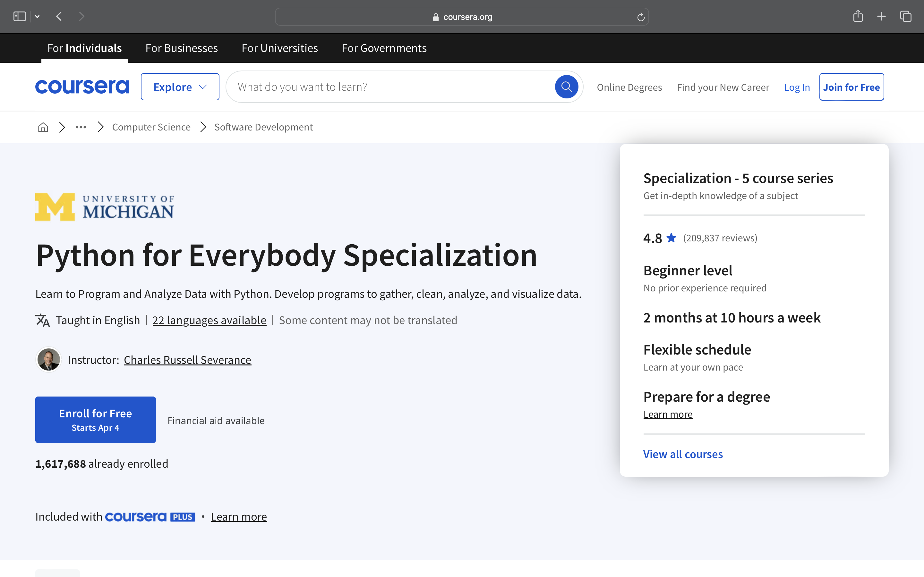
Task: Click the search magnifier icon
Action: [x=566, y=87]
